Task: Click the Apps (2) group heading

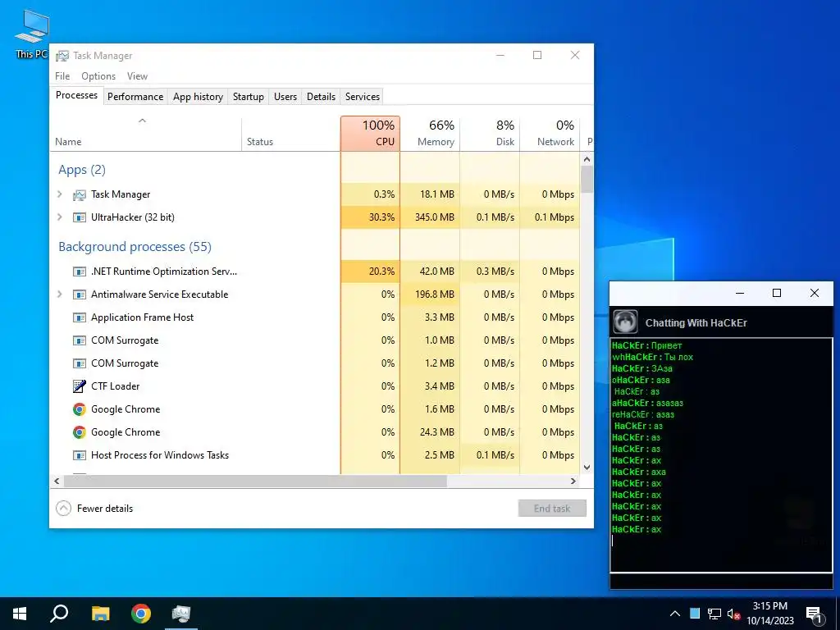Action: click(82, 170)
